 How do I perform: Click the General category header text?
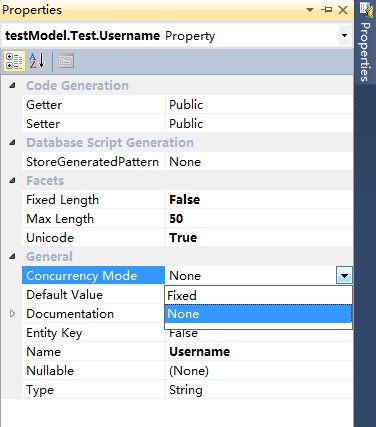(49, 257)
